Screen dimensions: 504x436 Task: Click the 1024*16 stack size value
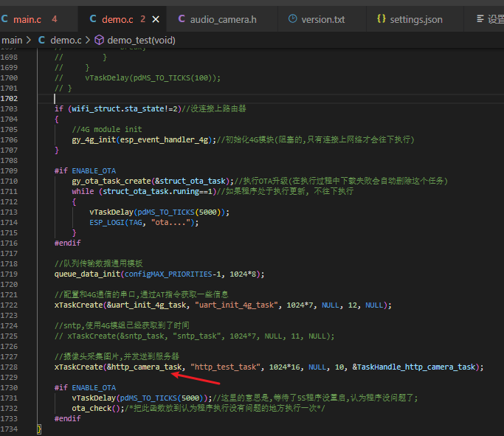[284, 367]
